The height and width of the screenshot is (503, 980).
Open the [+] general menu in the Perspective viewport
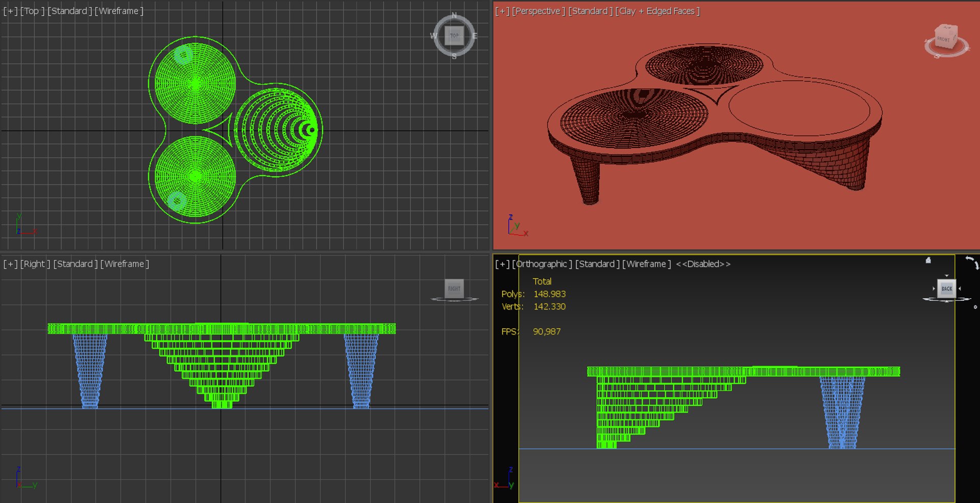pyautogui.click(x=502, y=11)
